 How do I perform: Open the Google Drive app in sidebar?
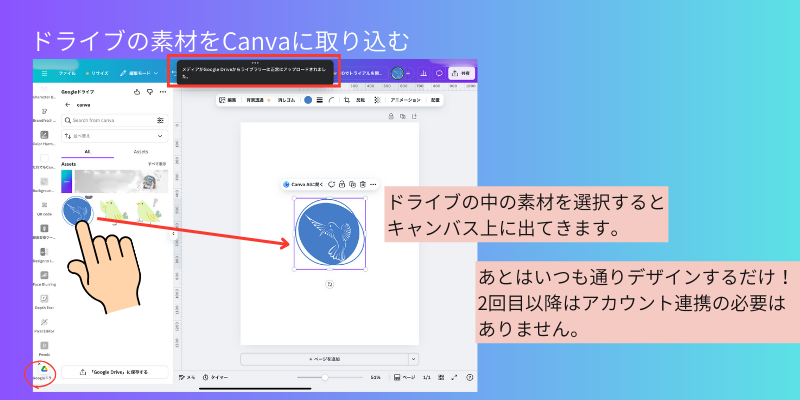(44, 372)
